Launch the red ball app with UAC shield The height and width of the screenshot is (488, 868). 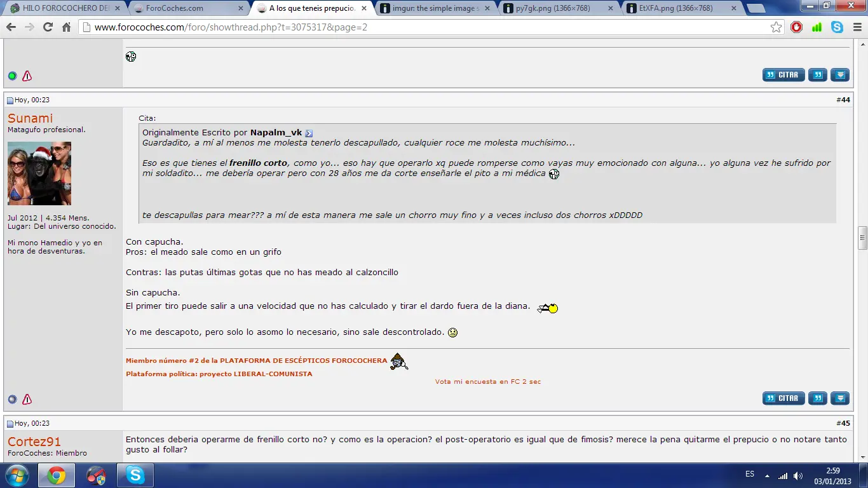(x=96, y=475)
